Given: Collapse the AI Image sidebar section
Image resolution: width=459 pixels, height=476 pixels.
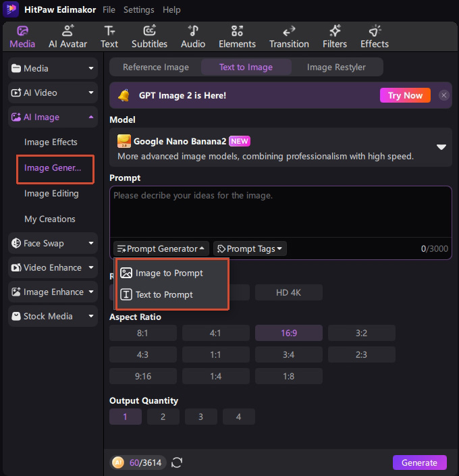Looking at the screenshot, I should [53, 117].
